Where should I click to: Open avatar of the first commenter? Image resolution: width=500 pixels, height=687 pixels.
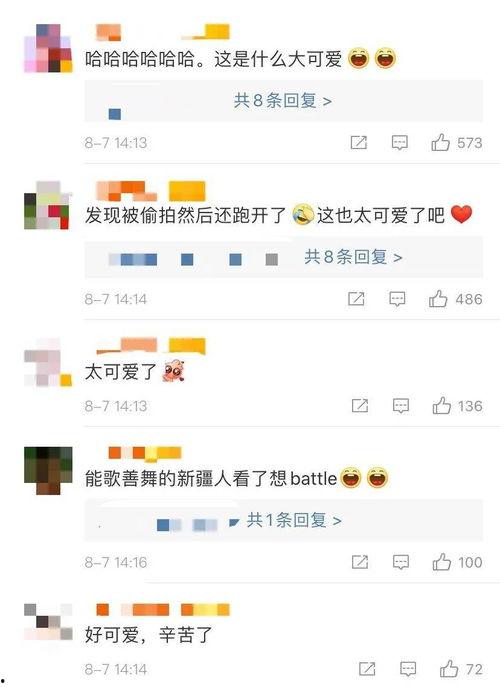48,48
